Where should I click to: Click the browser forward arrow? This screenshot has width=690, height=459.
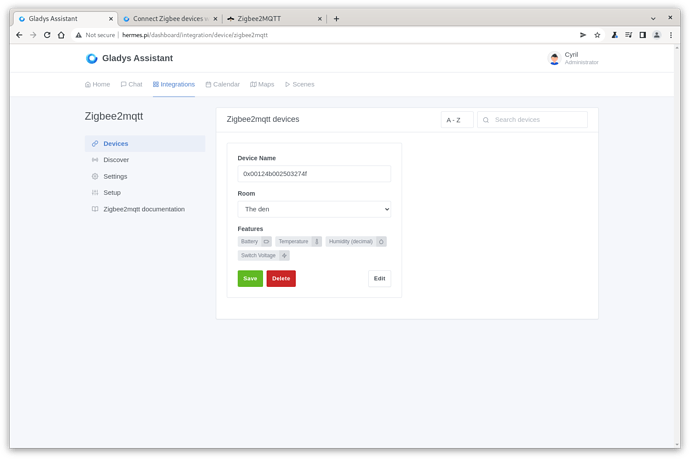pos(33,35)
